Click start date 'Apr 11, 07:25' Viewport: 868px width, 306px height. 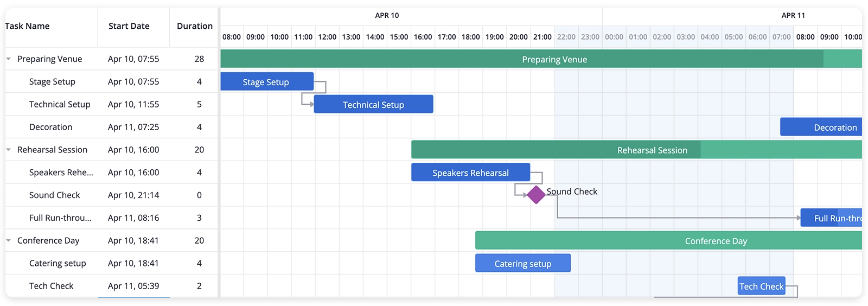pyautogui.click(x=133, y=127)
